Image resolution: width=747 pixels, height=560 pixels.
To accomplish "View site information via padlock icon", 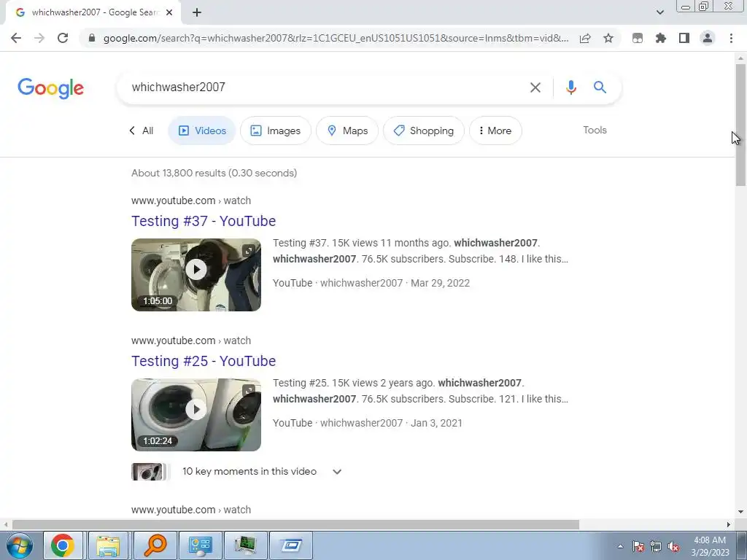I will [92, 38].
